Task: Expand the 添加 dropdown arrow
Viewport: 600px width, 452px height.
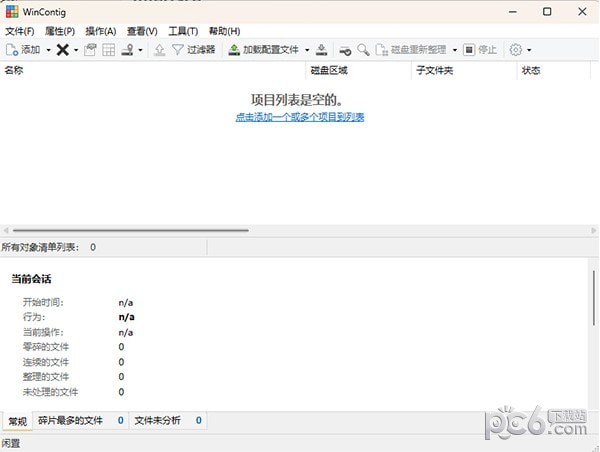Action: [x=49, y=50]
